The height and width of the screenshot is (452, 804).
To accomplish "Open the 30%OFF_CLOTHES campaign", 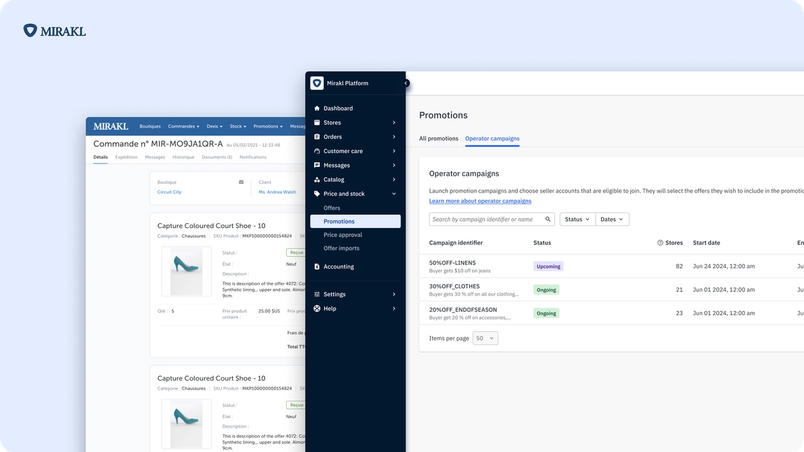I will click(454, 286).
